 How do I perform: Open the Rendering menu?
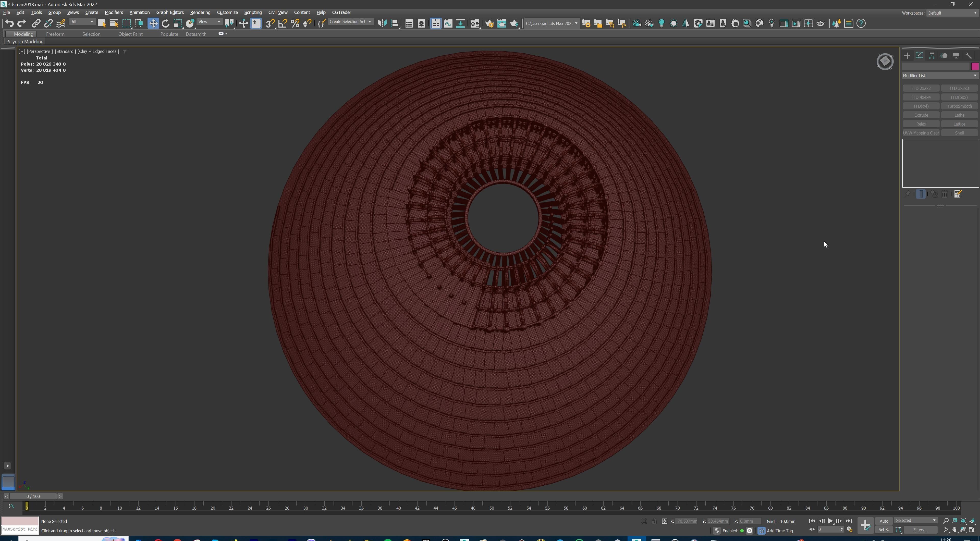200,13
